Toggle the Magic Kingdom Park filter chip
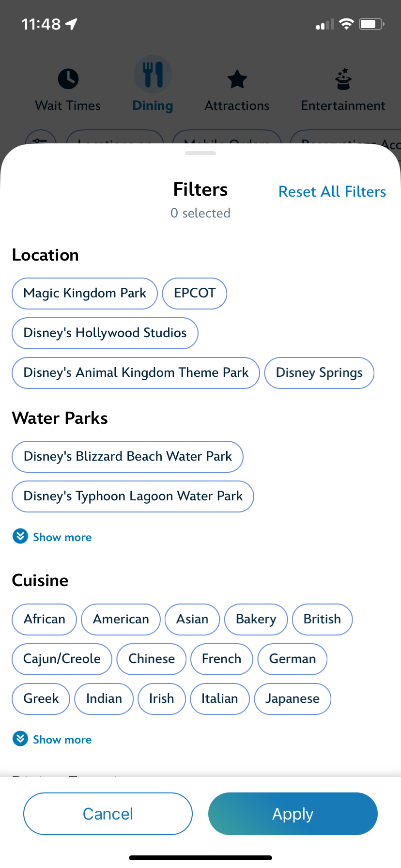This screenshot has width=401, height=868. [x=85, y=293]
